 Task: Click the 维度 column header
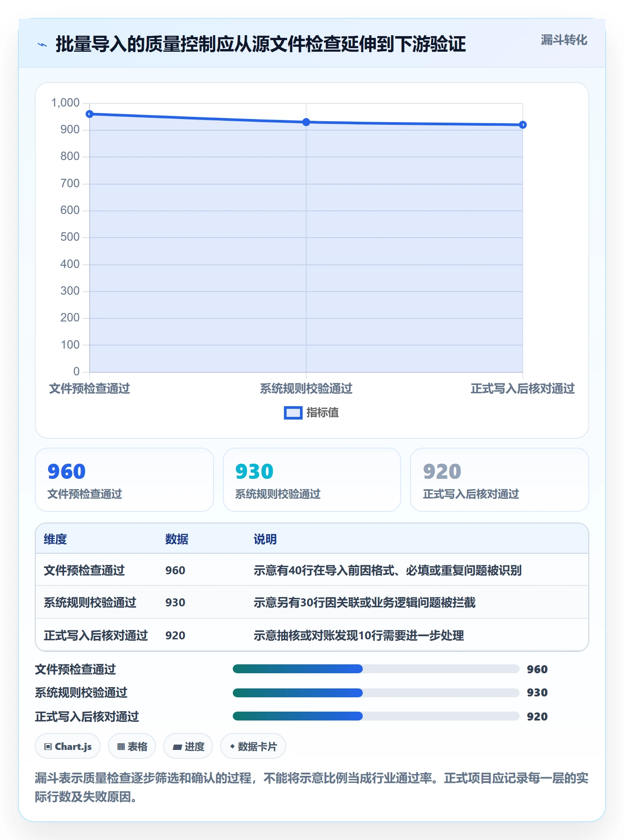pyautogui.click(x=55, y=539)
